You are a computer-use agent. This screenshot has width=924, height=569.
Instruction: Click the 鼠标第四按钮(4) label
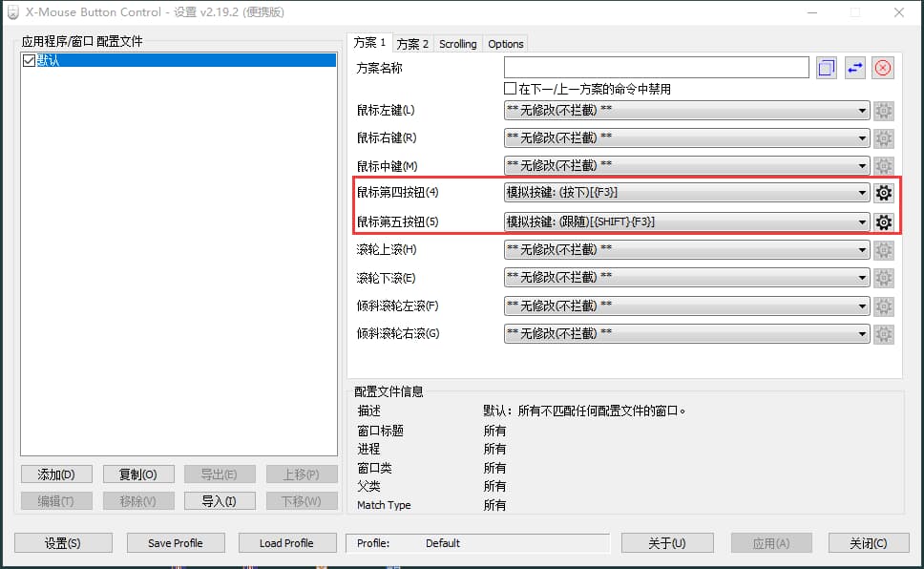point(398,192)
